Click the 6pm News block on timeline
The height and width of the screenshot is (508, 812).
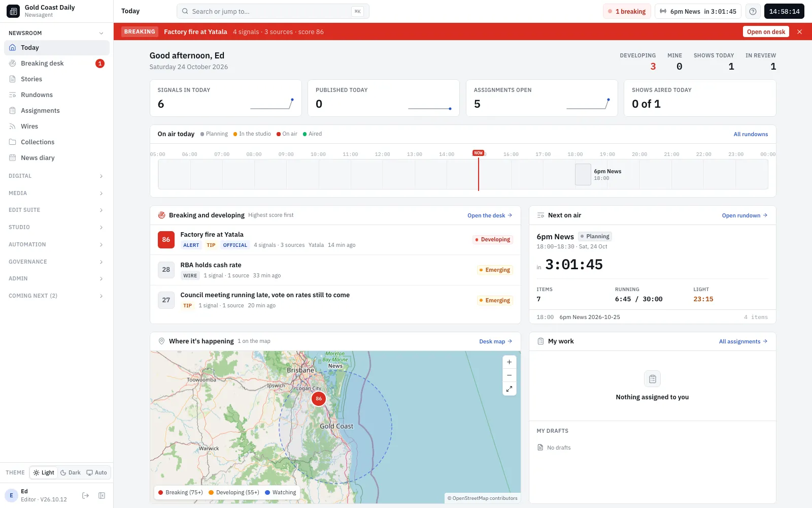(583, 175)
